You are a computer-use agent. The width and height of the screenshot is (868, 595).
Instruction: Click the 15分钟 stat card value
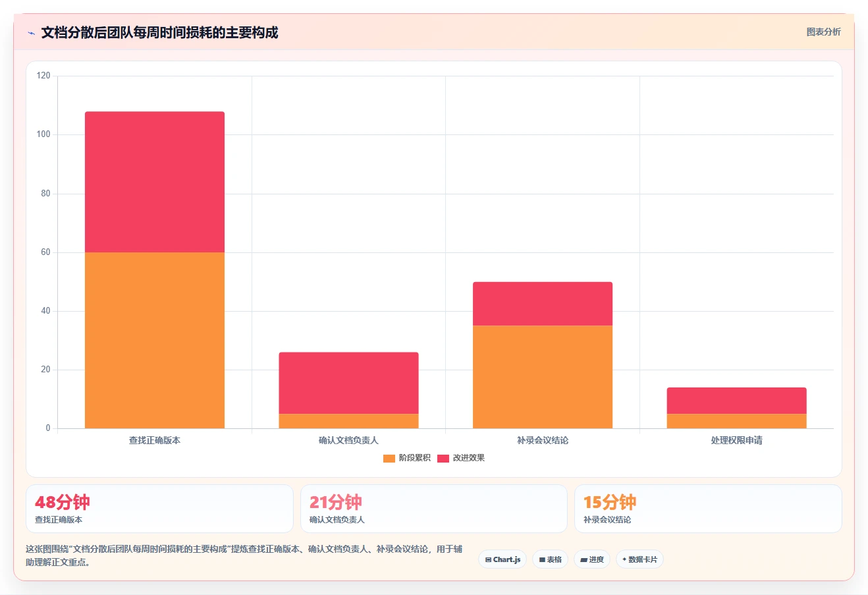coord(610,502)
